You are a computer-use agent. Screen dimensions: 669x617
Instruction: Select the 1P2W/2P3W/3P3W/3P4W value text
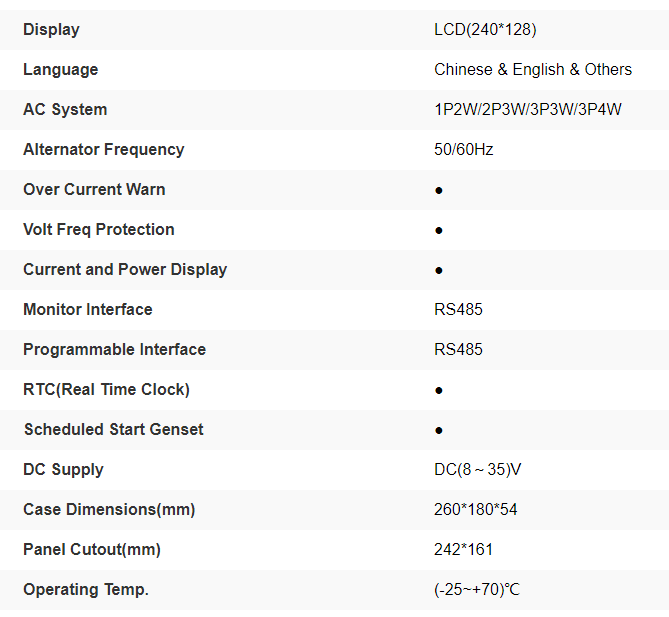[x=527, y=110]
